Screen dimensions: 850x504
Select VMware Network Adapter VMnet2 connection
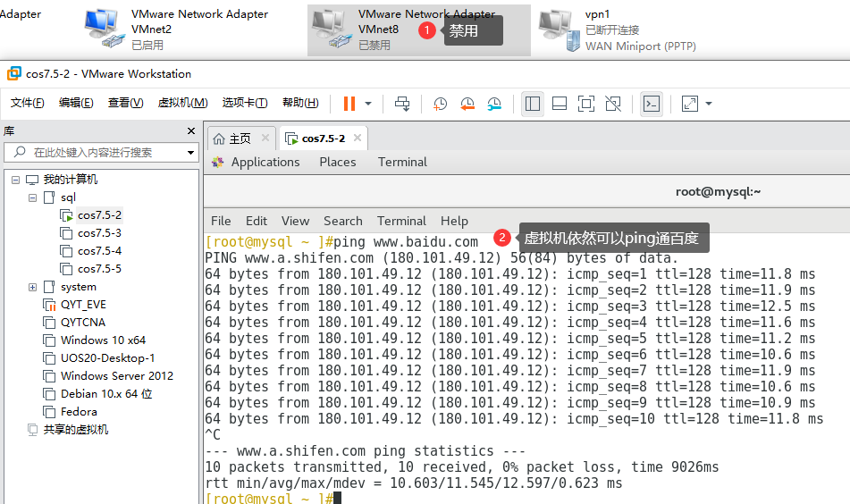[177, 29]
